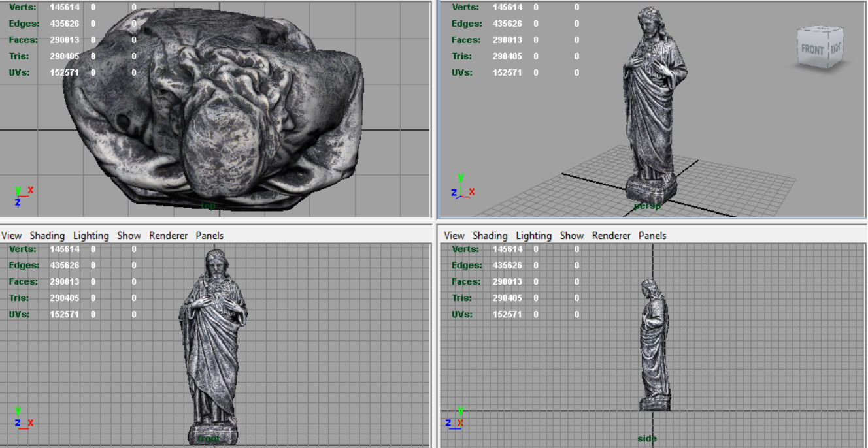Click Edges label in front viewport
Screen dimensions: 868x448
pyautogui.click(x=24, y=265)
